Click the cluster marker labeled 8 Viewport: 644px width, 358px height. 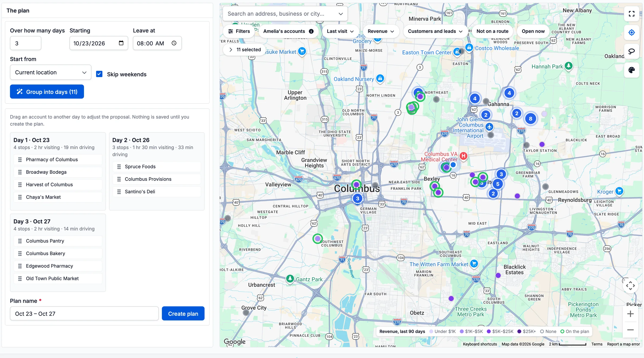click(530, 119)
